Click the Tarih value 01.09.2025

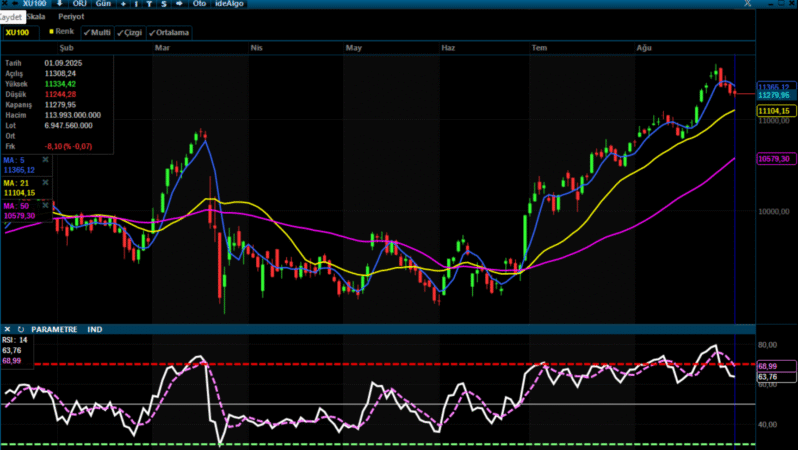pyautogui.click(x=63, y=63)
